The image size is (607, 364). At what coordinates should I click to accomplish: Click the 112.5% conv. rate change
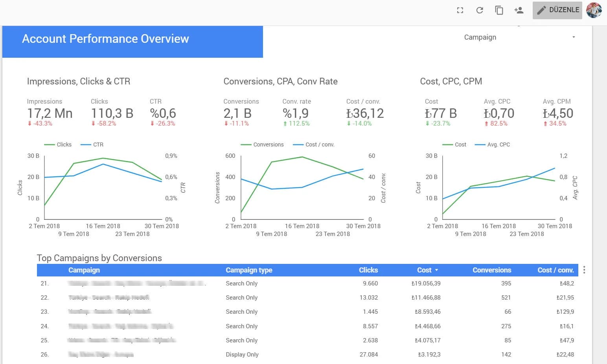coord(296,123)
